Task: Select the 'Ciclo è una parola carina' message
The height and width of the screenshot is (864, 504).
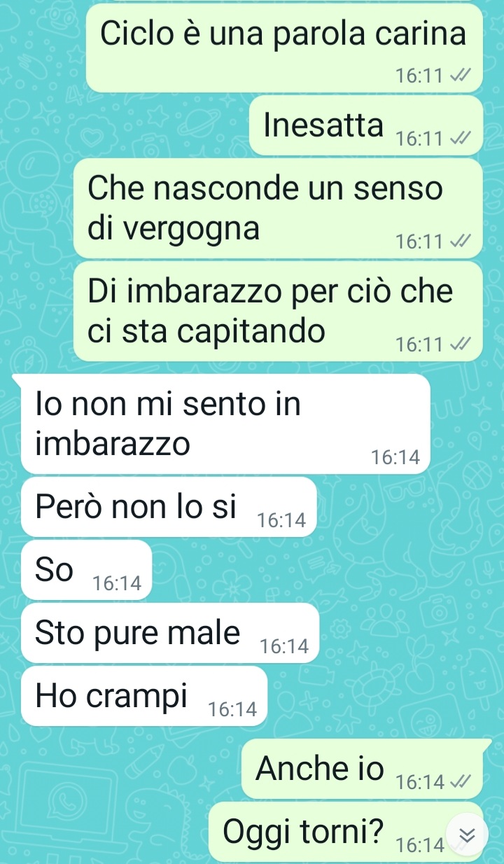Action: (284, 48)
